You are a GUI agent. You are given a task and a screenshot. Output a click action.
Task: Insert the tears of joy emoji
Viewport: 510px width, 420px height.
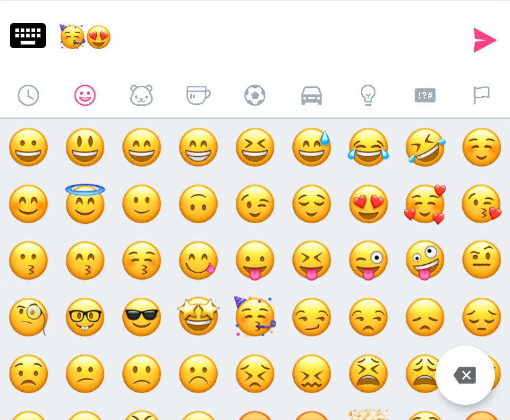368,147
